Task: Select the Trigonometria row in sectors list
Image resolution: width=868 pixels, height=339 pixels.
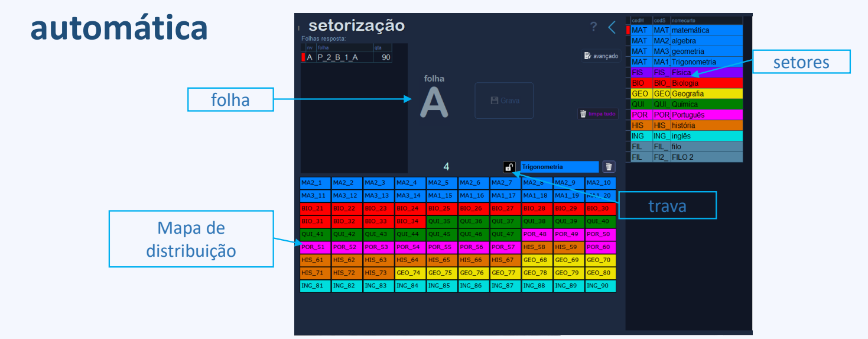Action: (684, 62)
